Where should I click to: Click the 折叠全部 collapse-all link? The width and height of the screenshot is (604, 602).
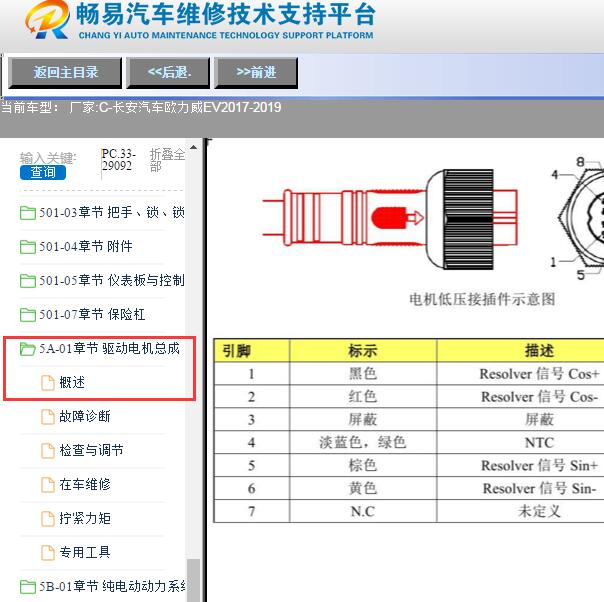click(x=167, y=160)
